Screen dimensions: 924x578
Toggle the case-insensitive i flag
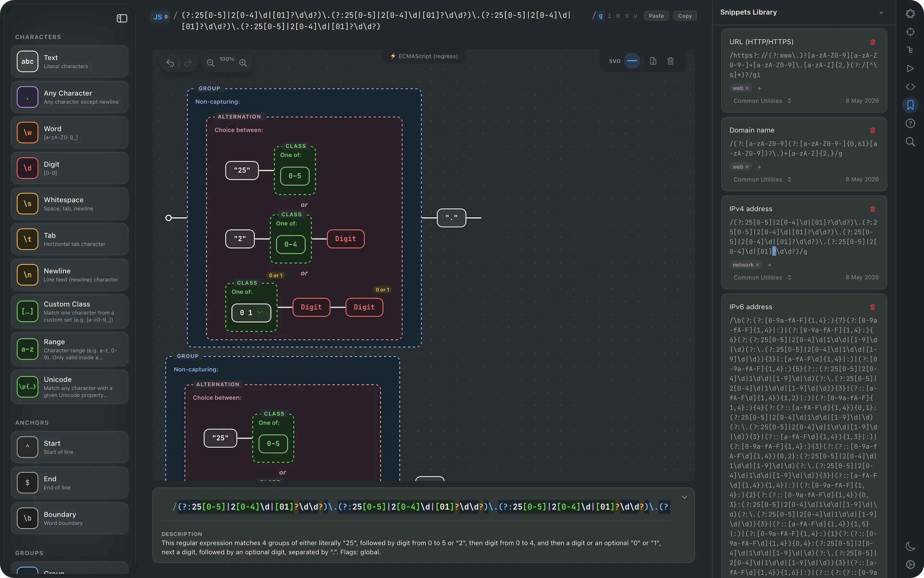[609, 16]
